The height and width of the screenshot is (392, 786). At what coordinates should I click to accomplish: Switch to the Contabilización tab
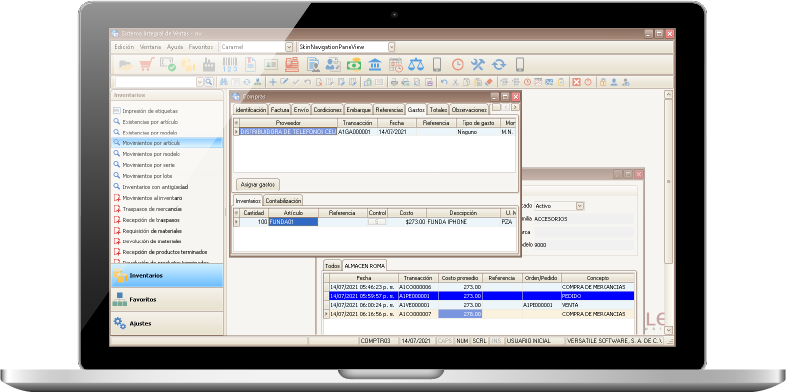[x=283, y=201]
